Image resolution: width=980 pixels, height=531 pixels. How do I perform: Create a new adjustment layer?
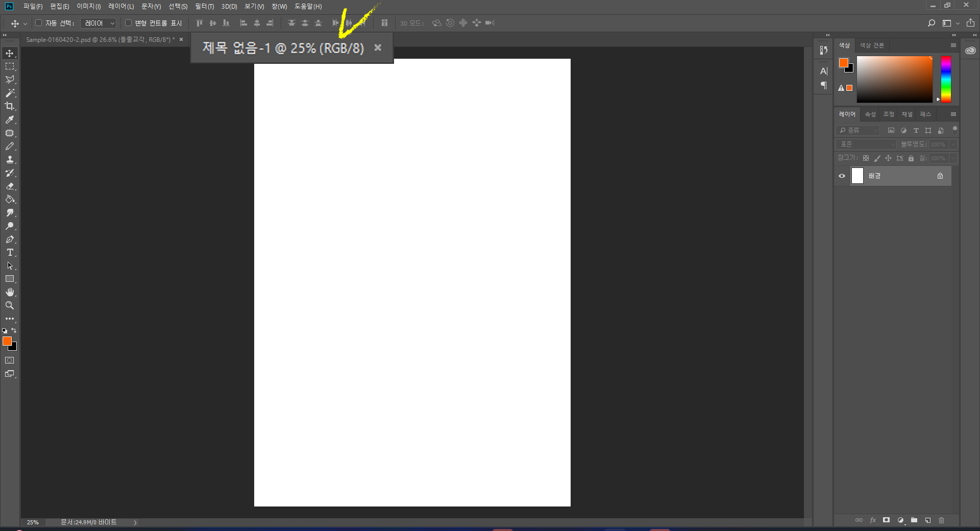pos(901,520)
